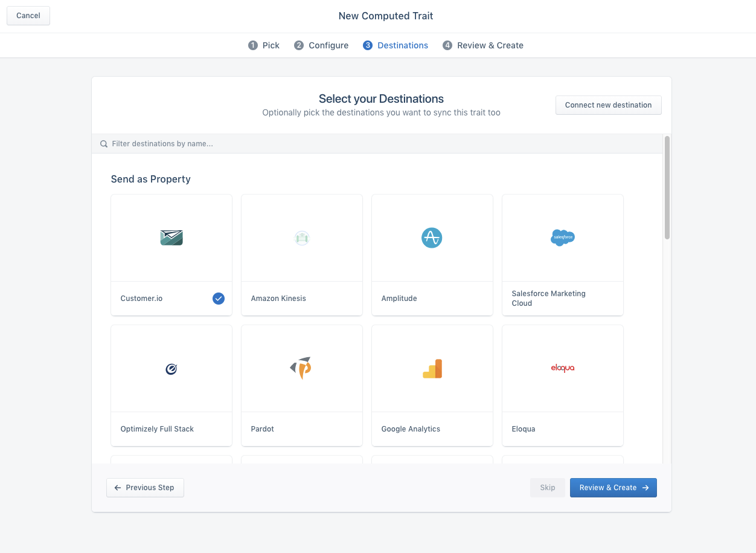Click the Eloqua destination logo
756x553 pixels.
pos(562,368)
